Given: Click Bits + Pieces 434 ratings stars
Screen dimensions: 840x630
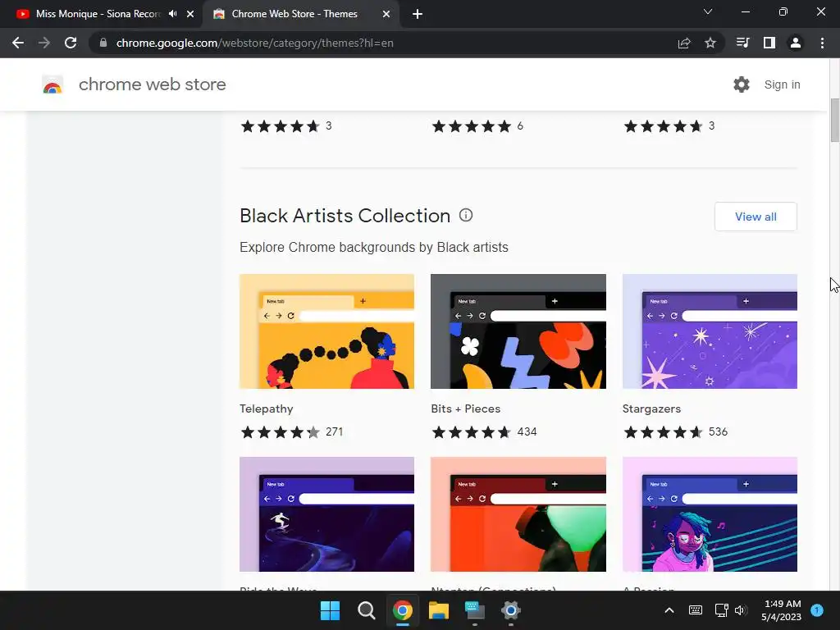Looking at the screenshot, I should pyautogui.click(x=472, y=431).
